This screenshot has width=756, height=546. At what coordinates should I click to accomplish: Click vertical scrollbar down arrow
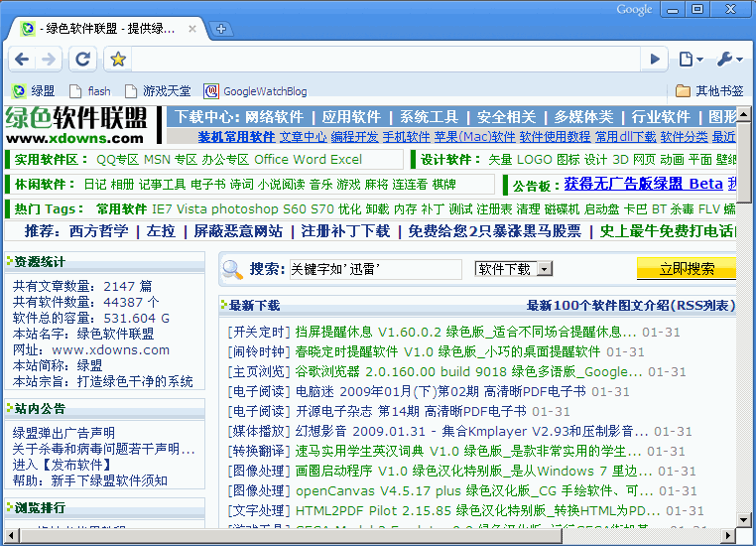click(744, 520)
